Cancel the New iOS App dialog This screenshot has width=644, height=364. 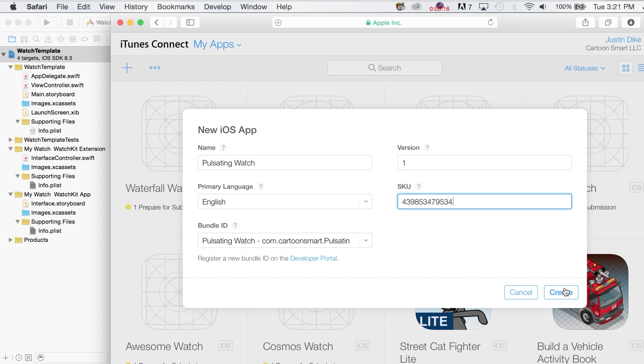521,292
